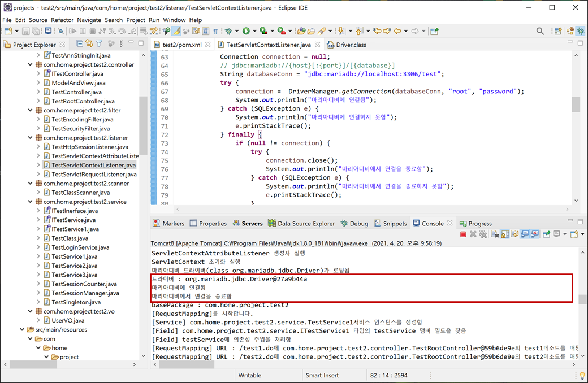Click the Save All toolbar icon
Screen dimensions: 588x383
34,32
